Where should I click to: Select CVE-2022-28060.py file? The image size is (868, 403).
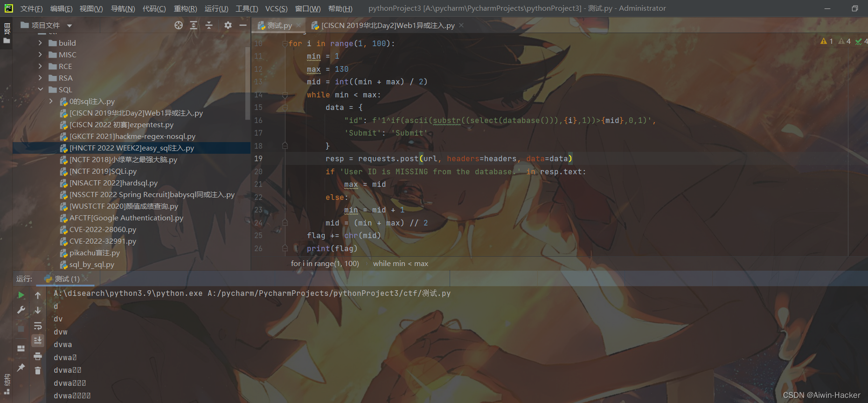[x=103, y=229]
